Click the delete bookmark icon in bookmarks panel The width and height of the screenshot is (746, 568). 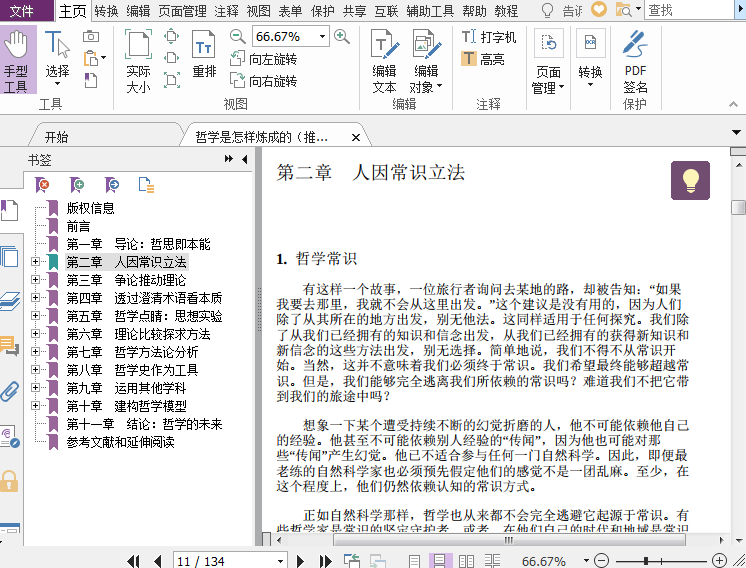[x=42, y=184]
